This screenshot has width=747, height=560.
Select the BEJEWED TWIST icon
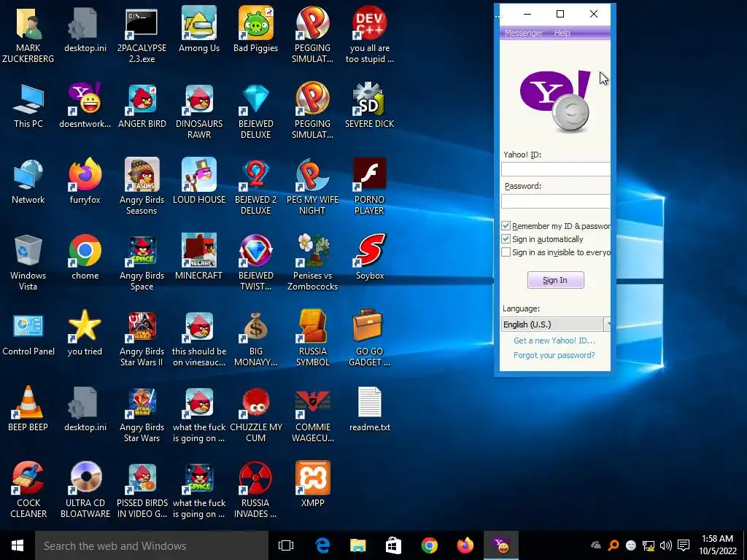pos(256,262)
